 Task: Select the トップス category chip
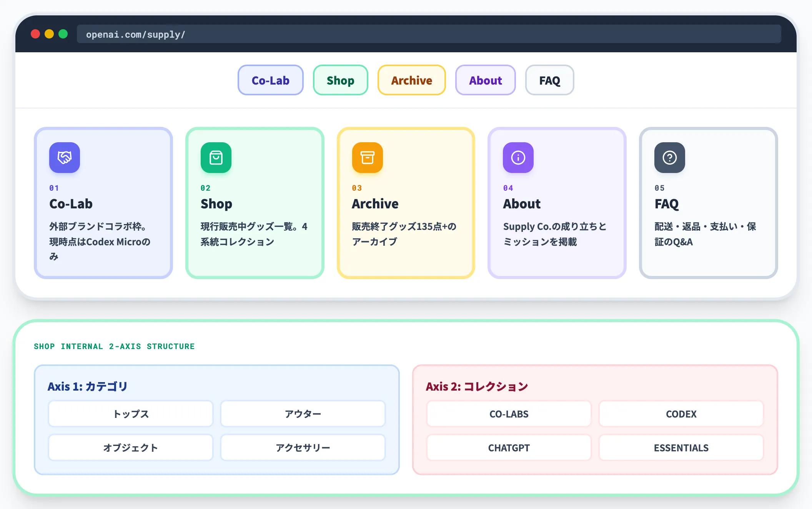click(x=131, y=414)
